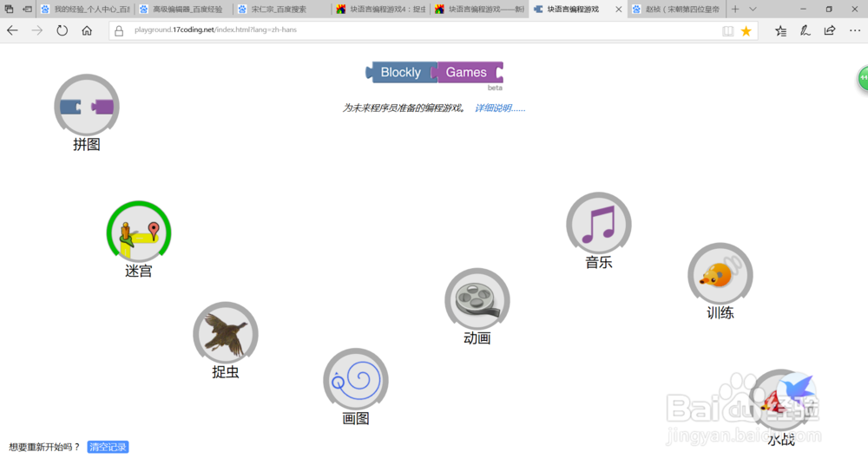Open the 训练 duck pond game icon
868x465 pixels.
click(x=720, y=274)
